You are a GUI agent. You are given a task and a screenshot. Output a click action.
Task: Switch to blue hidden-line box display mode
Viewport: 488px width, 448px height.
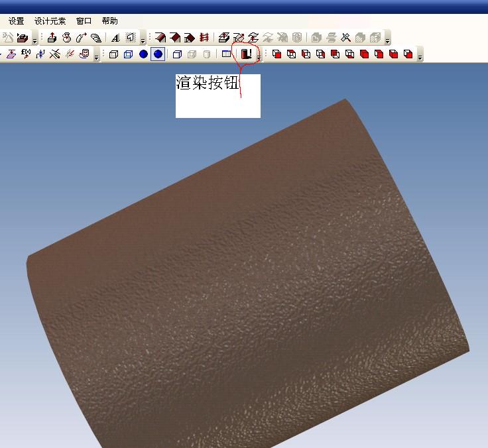pyautogui.click(x=128, y=54)
